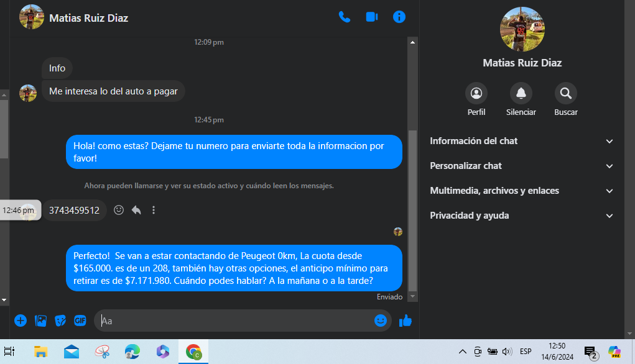The height and width of the screenshot is (364, 635).
Task: Click the name Matias Ruiz Diaz in info panel
Action: pyautogui.click(x=522, y=63)
